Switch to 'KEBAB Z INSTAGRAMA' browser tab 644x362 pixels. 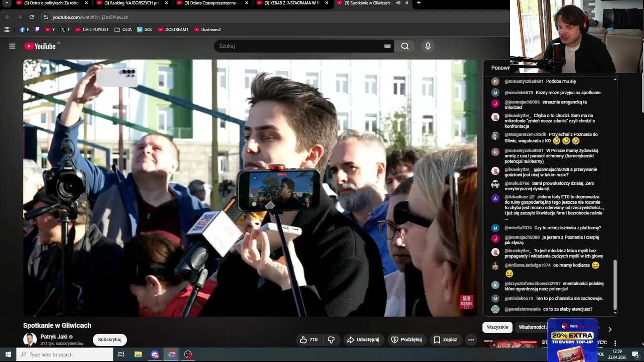[292, 3]
